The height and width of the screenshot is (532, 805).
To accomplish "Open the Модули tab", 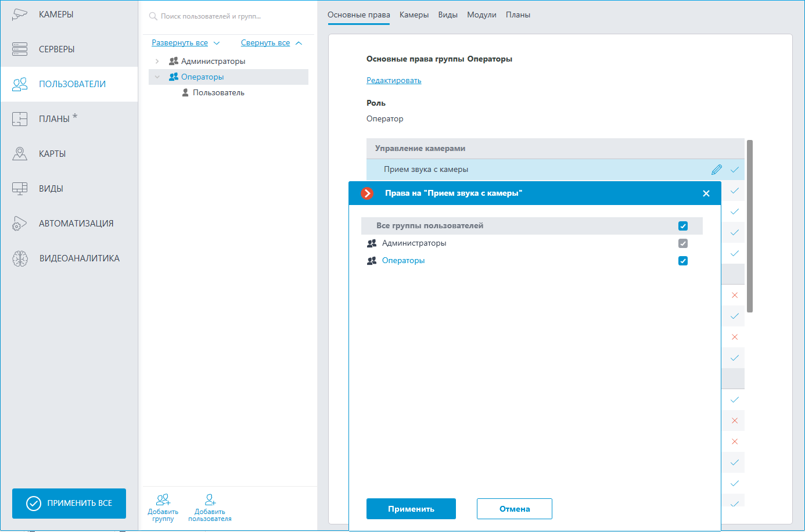I will pyautogui.click(x=481, y=15).
